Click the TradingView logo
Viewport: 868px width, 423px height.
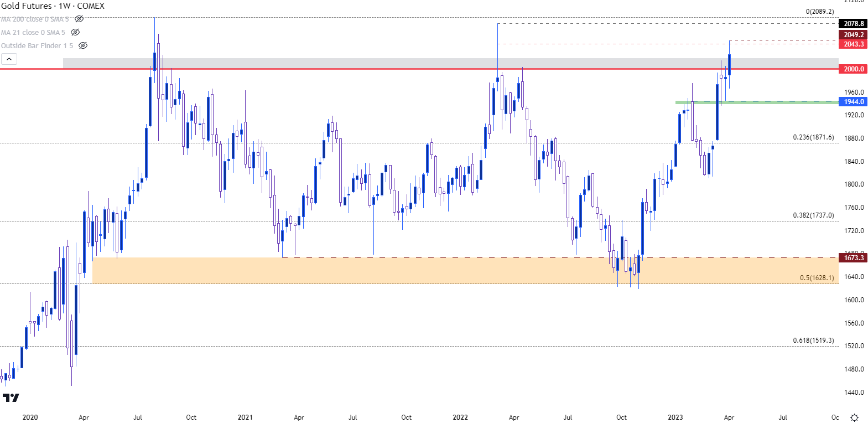tap(11, 398)
